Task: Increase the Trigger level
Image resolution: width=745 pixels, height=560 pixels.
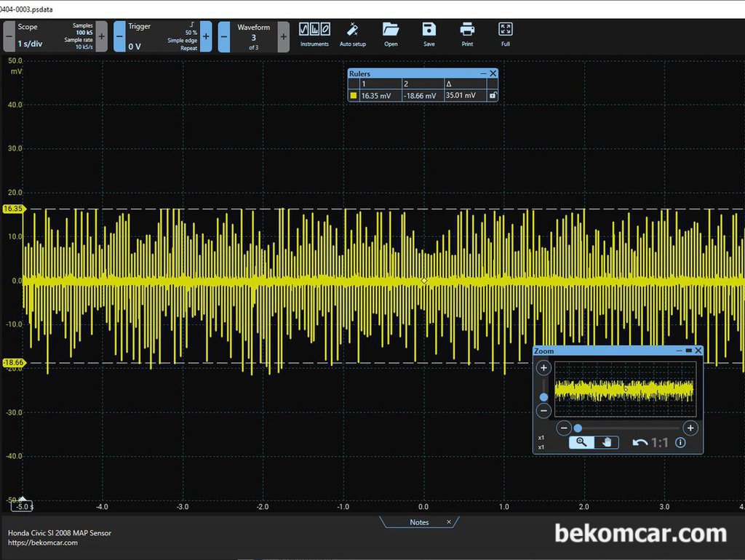Action: click(x=206, y=36)
